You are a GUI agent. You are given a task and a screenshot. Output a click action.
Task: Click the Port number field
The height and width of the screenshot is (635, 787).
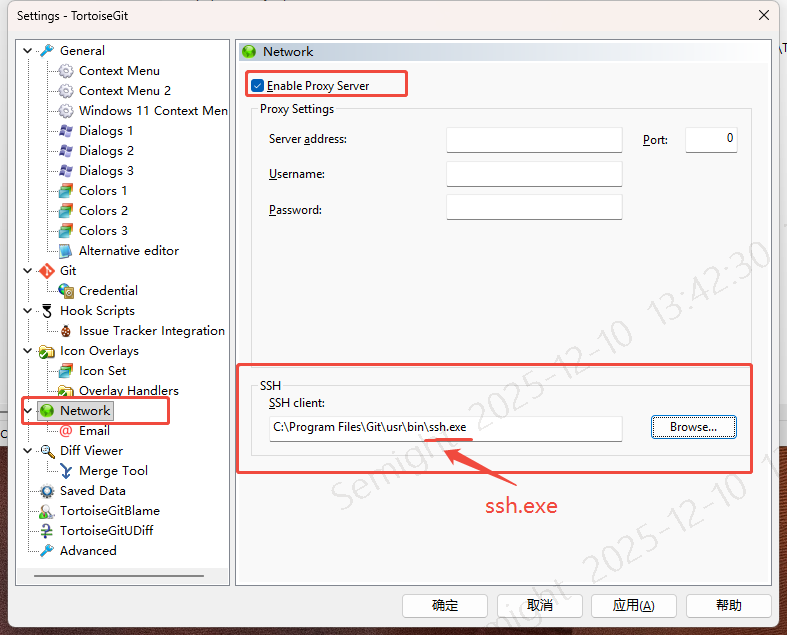711,140
